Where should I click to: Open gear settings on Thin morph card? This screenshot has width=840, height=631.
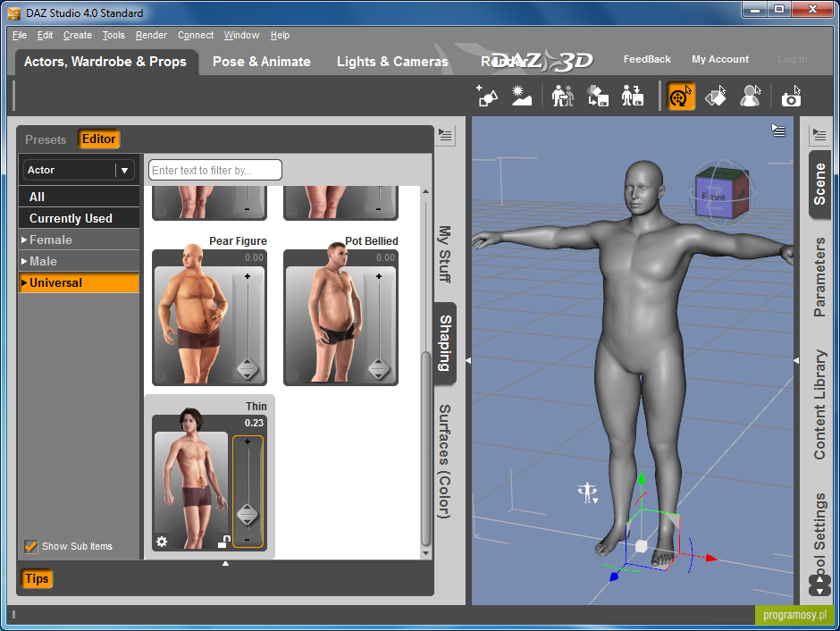pyautogui.click(x=162, y=542)
